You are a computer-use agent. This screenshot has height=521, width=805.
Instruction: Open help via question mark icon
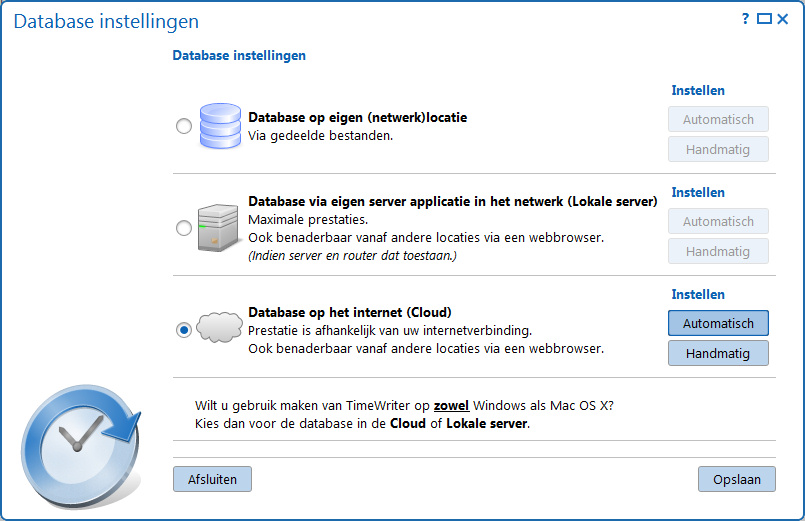(745, 19)
